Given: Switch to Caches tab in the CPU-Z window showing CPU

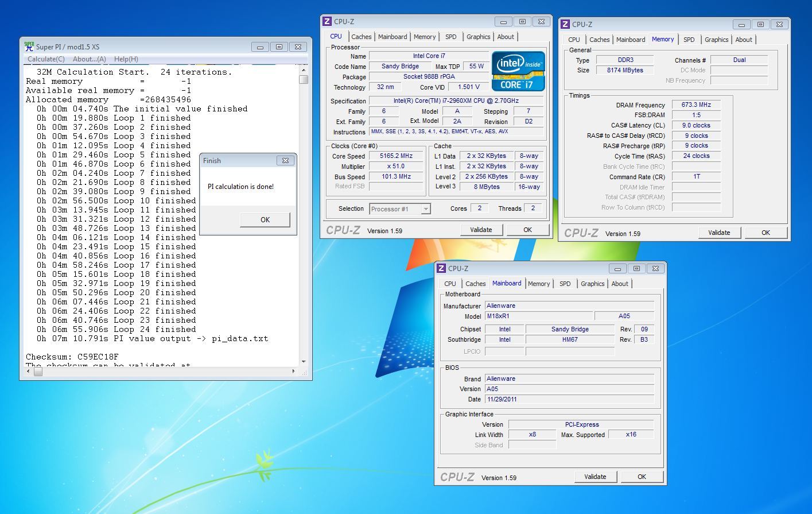Looking at the screenshot, I should click(x=362, y=37).
